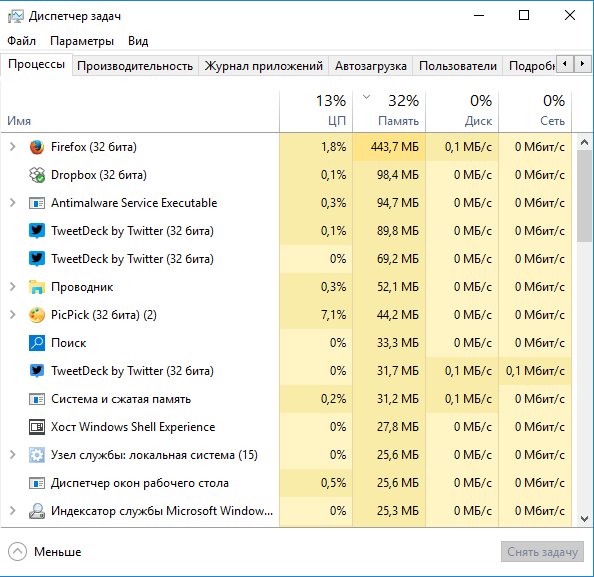Select the Firefox (32 бита) row name

pyautogui.click(x=94, y=147)
